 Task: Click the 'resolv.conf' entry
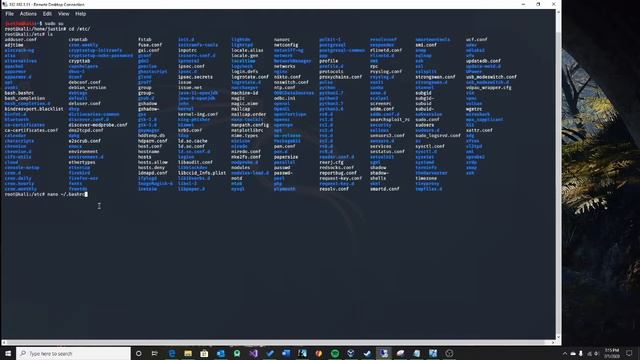[334, 189]
